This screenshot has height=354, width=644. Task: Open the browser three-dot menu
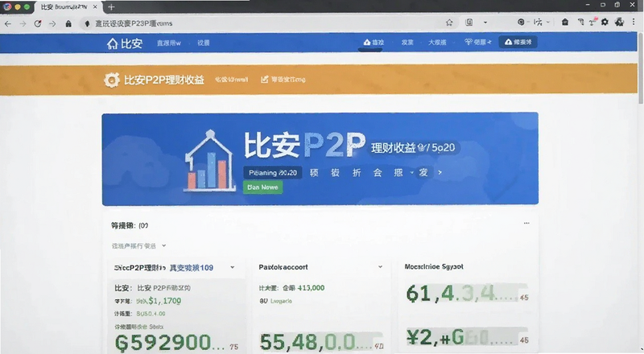(x=634, y=23)
